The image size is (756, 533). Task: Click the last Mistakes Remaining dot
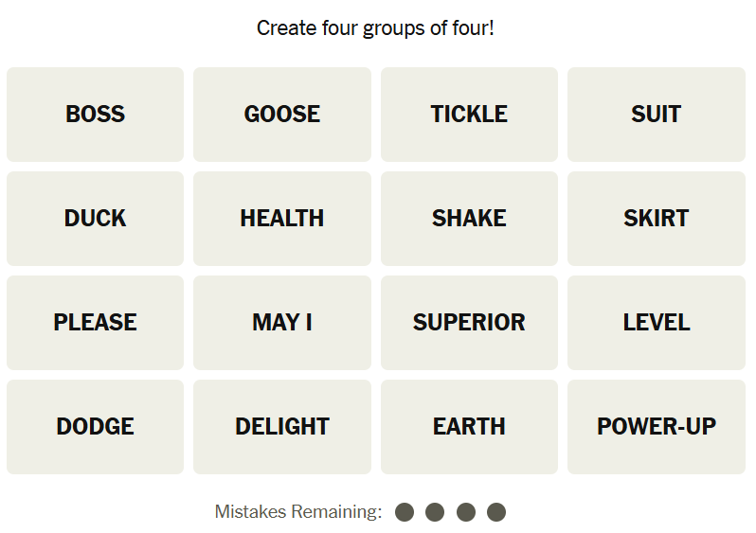click(x=496, y=512)
